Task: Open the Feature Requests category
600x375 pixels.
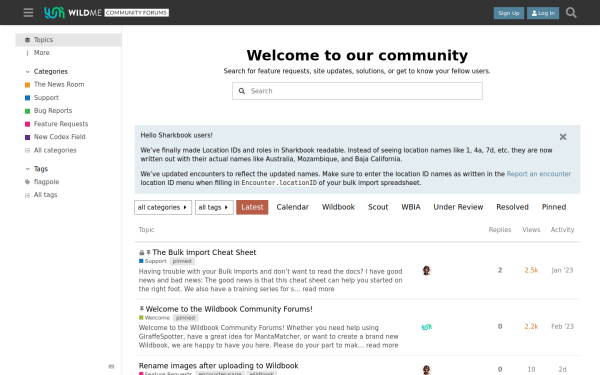Action: (61, 124)
